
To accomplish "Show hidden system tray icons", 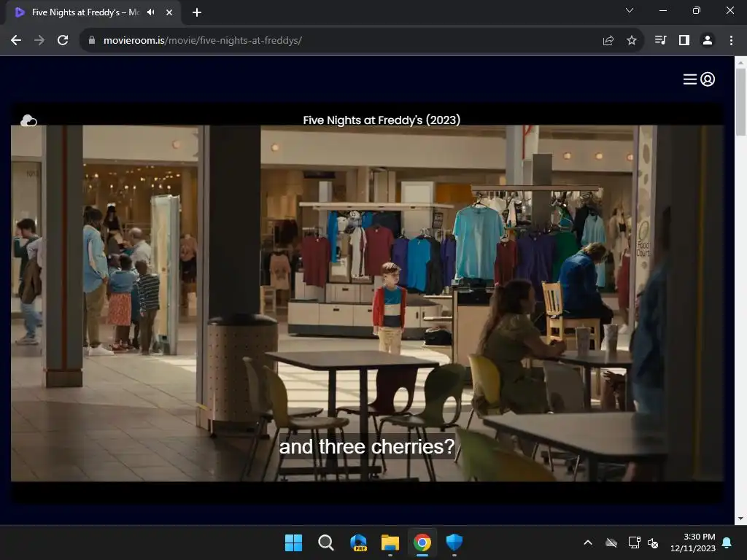I will point(588,542).
